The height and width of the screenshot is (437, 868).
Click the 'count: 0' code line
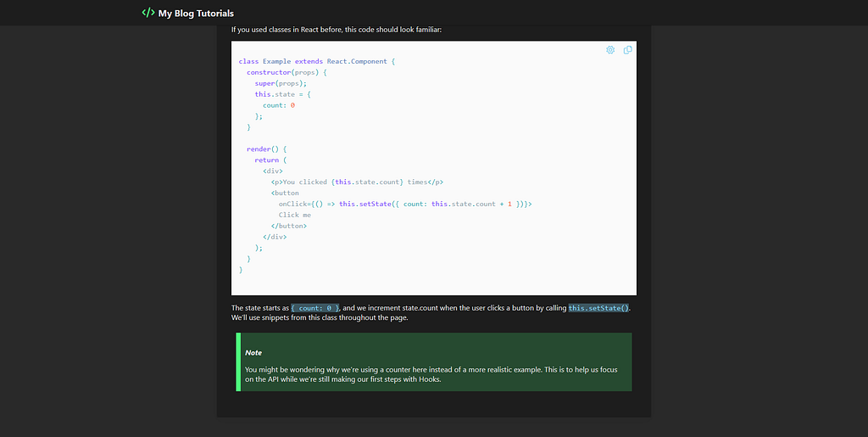279,105
